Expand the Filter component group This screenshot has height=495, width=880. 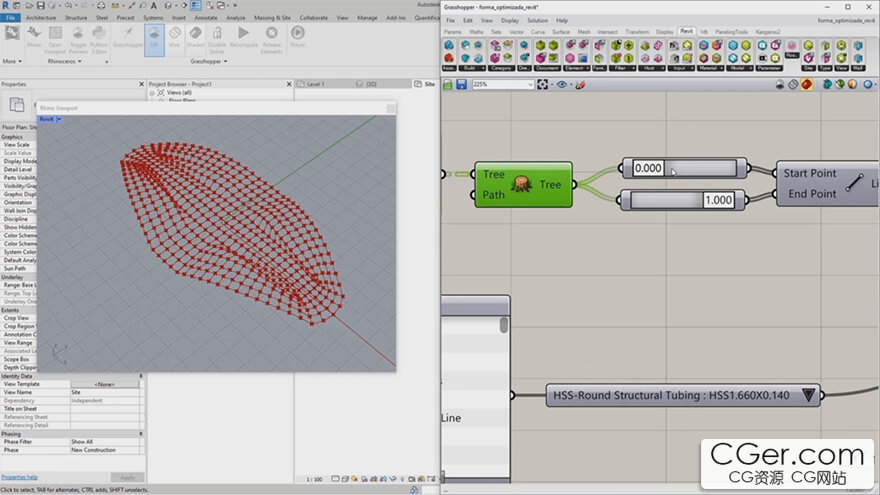click(x=622, y=68)
